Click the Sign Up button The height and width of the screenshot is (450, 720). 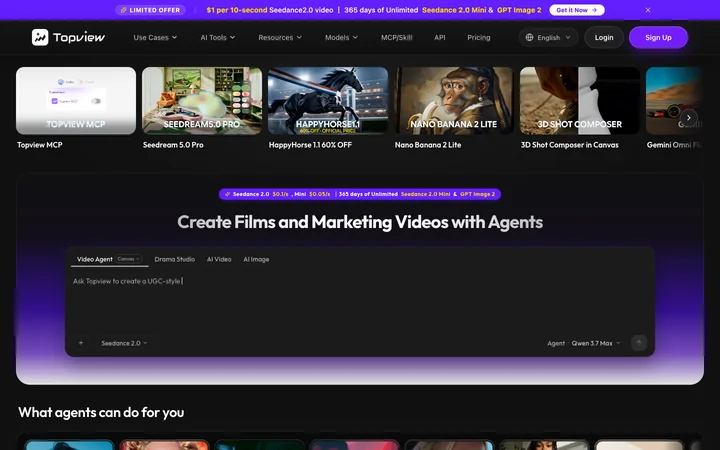(658, 37)
